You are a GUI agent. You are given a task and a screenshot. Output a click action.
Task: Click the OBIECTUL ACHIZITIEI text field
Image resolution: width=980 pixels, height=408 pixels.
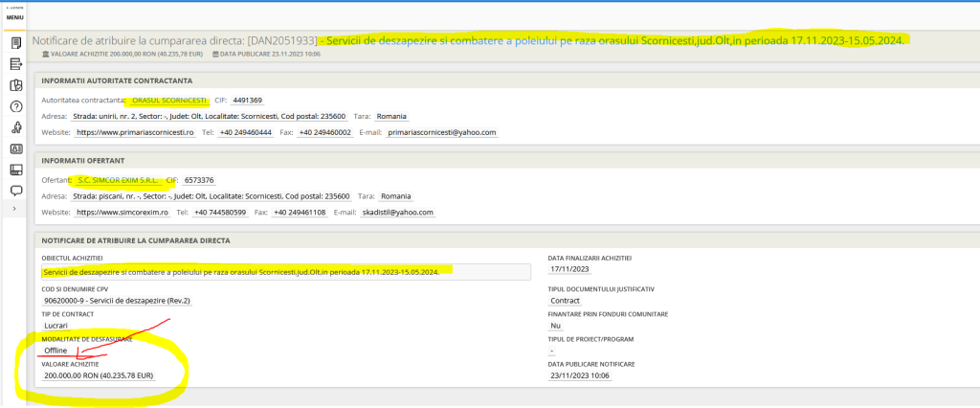tap(286, 272)
